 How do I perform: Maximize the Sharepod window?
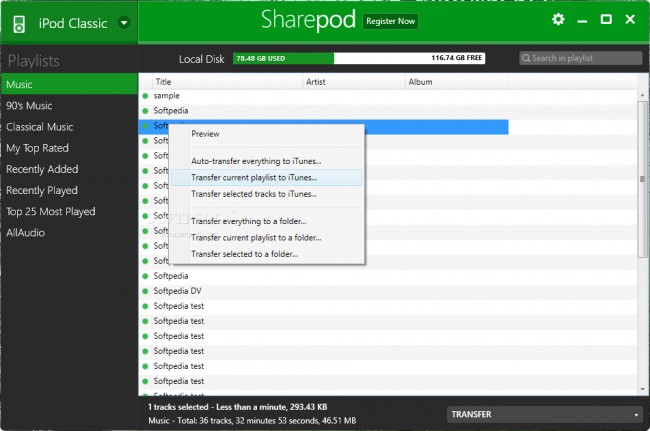(x=606, y=20)
